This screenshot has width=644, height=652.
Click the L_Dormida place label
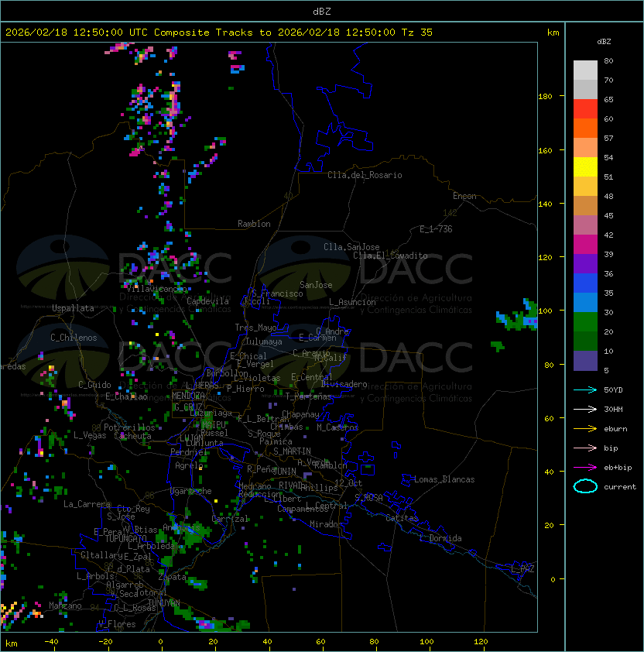(440, 538)
